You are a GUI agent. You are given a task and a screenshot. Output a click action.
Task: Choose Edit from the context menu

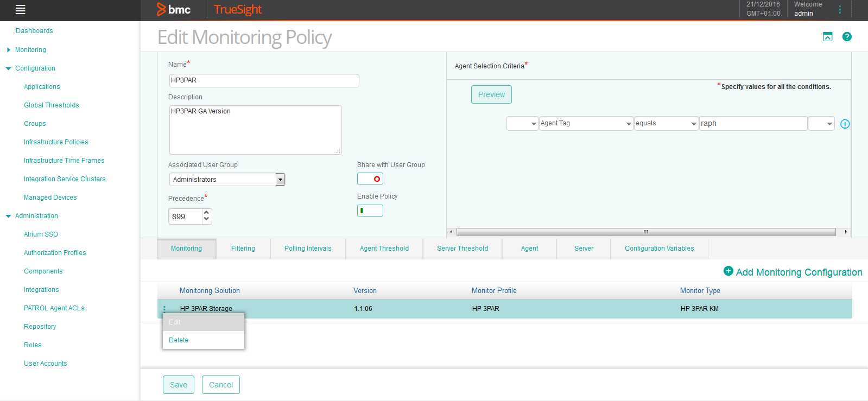pos(204,322)
